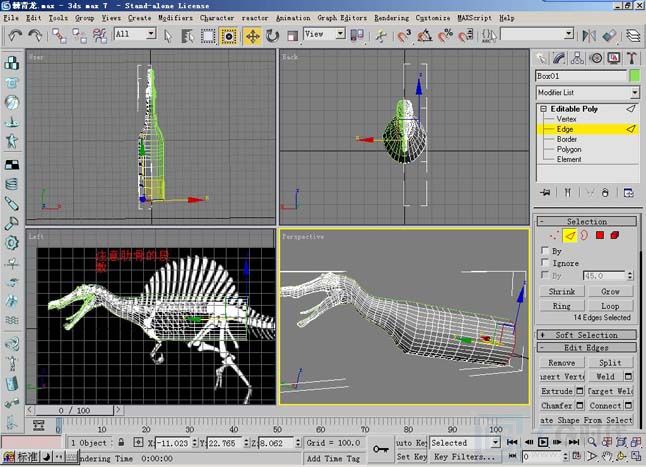Image resolution: width=646 pixels, height=467 pixels.
Task: Collapse the Edit Edges rollout
Action: click(586, 348)
